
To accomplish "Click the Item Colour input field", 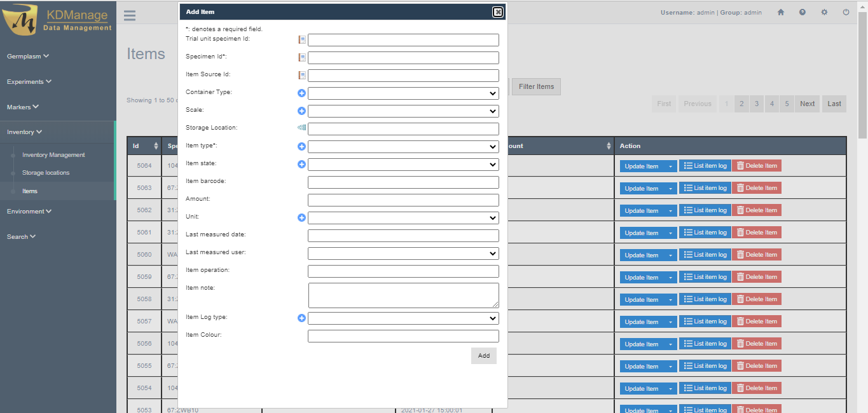I will (403, 336).
